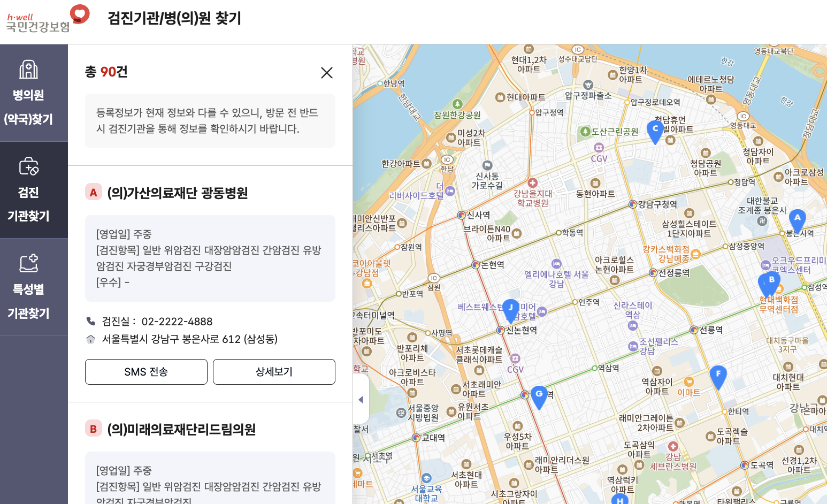827x504 pixels.
Task: Click the 검진항목 details for 광동병원
Action: coord(209,258)
